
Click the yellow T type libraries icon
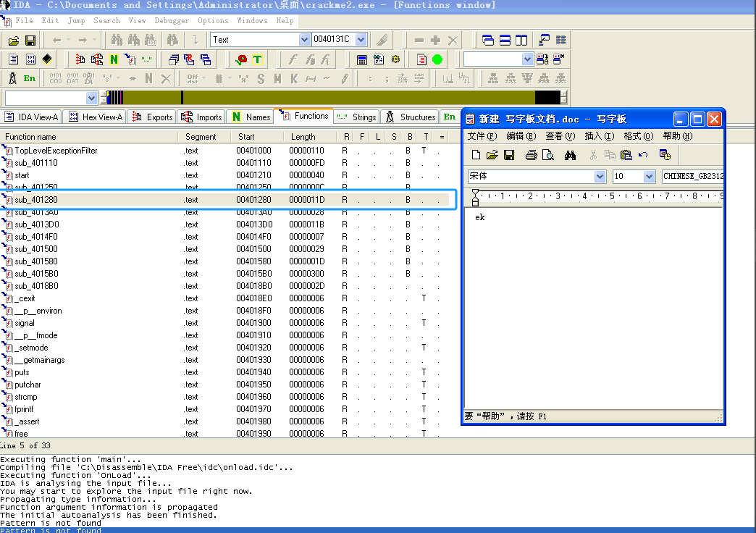coord(258,60)
